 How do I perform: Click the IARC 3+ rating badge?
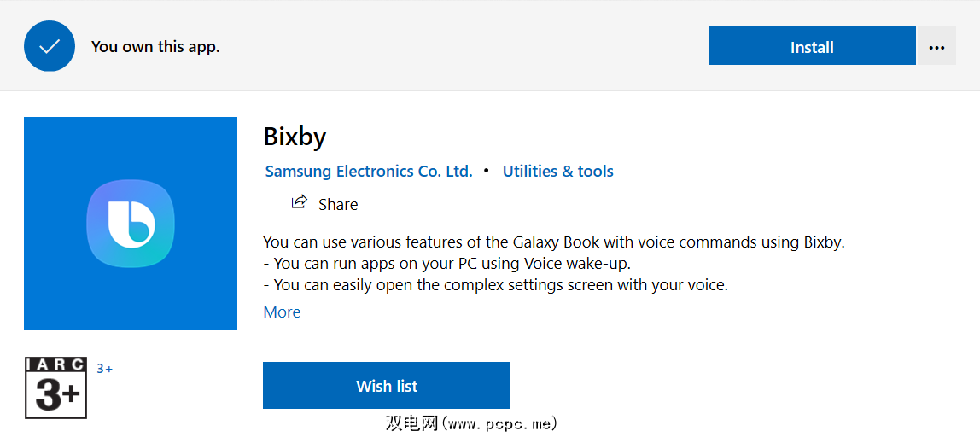(56, 388)
